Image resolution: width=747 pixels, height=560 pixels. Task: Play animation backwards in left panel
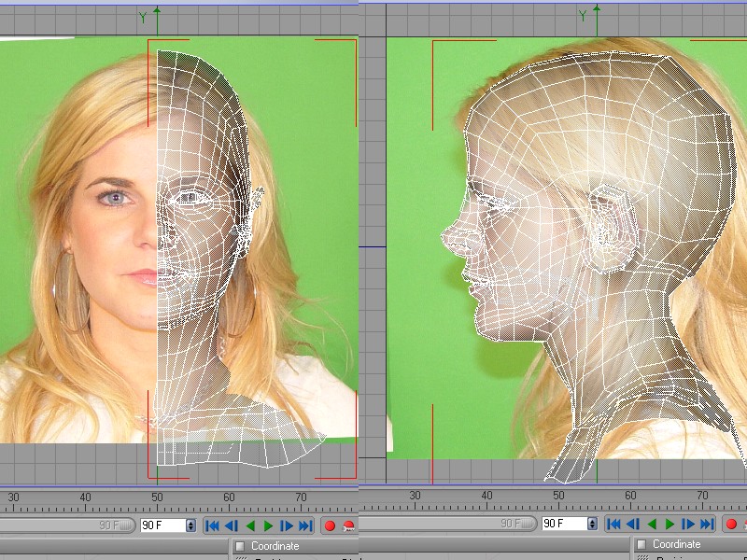click(x=250, y=525)
